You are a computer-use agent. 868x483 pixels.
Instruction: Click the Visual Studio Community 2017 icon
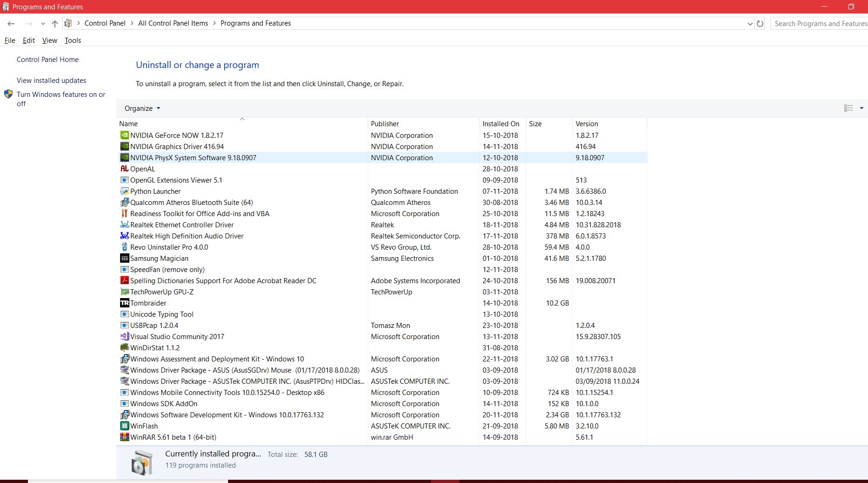(124, 337)
